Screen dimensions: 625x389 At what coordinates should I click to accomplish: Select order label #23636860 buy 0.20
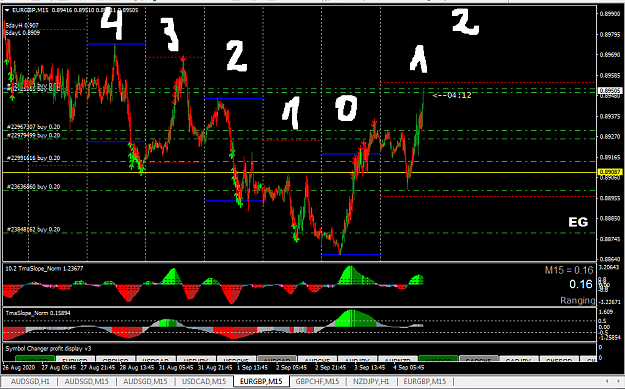tap(33, 187)
